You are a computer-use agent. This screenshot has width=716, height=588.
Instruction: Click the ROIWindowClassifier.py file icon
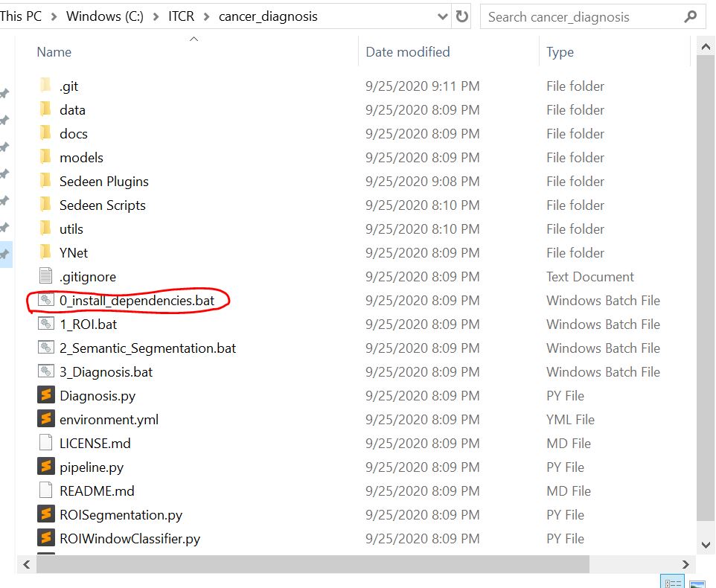coord(45,538)
